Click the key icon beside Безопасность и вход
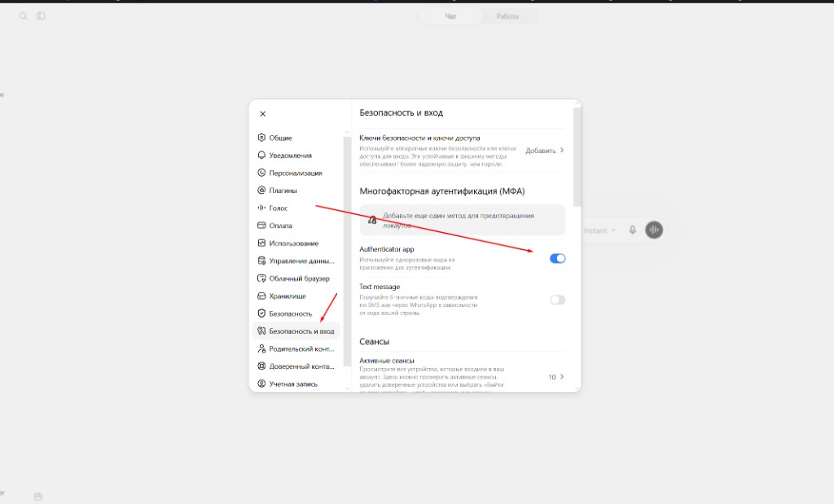This screenshot has height=504, width=834. [261, 331]
